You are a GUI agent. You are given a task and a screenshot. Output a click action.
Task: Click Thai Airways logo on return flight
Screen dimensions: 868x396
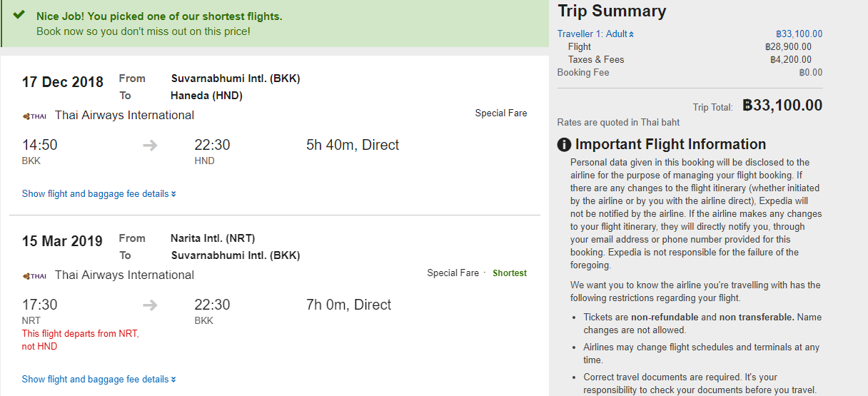(x=34, y=276)
